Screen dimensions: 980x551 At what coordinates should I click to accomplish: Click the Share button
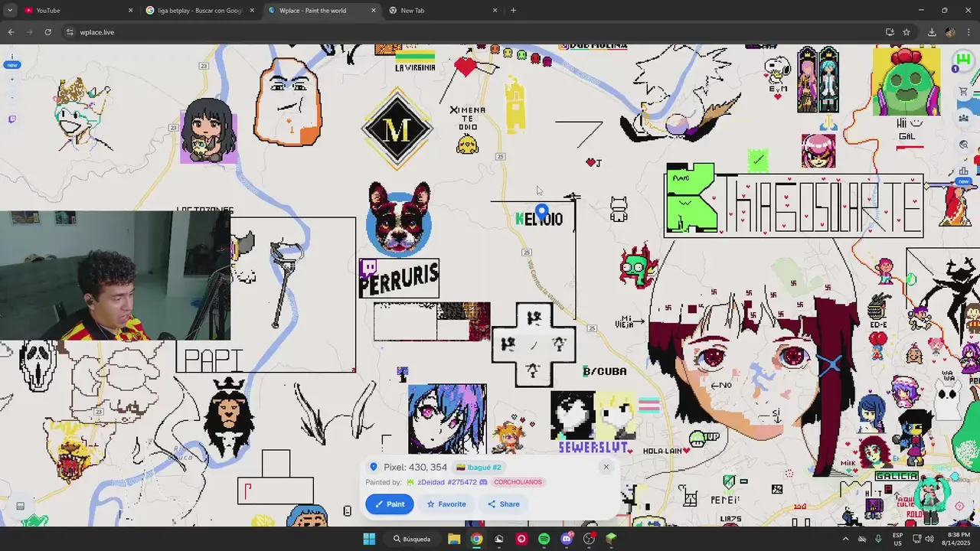coord(504,504)
